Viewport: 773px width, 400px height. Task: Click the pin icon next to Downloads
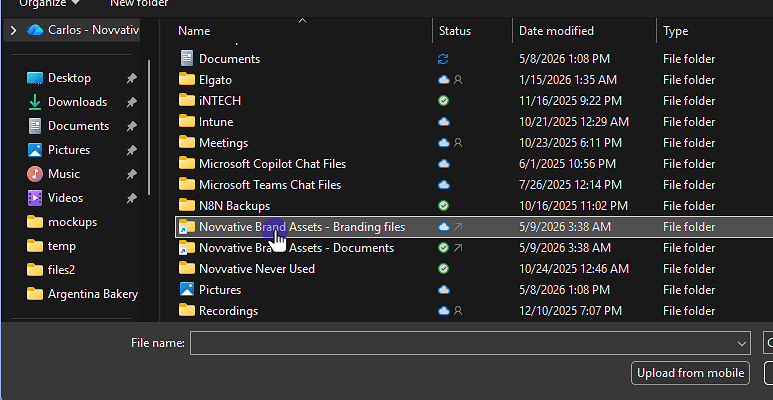(131, 102)
